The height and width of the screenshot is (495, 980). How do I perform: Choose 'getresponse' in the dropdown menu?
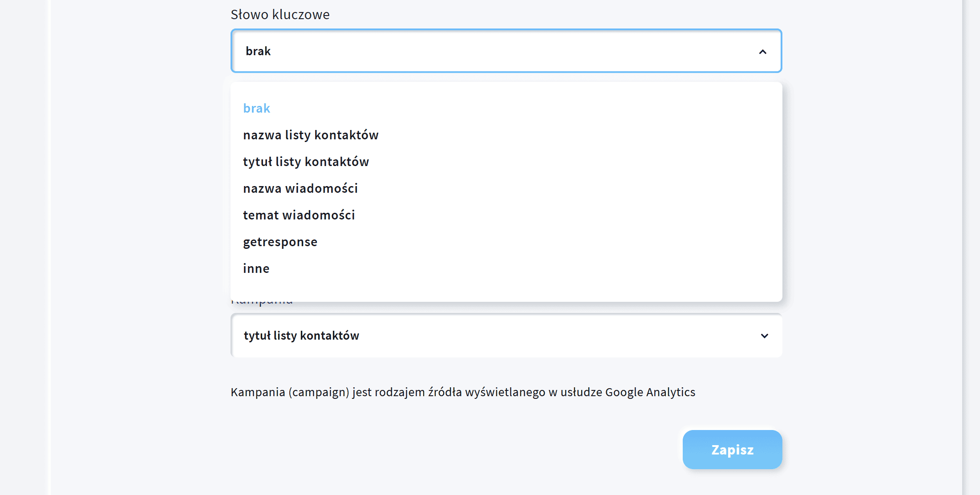pyautogui.click(x=280, y=242)
